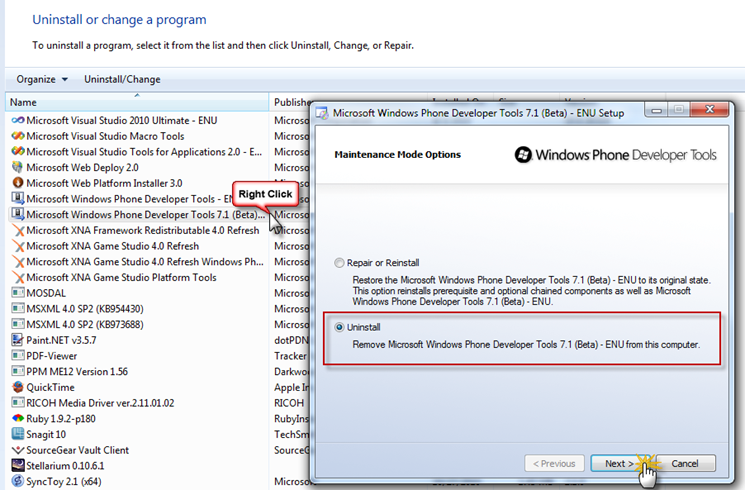Image resolution: width=745 pixels, height=490 pixels.
Task: Click the MSXML 4.0 SP2 (KB973688) icon
Action: (18, 324)
